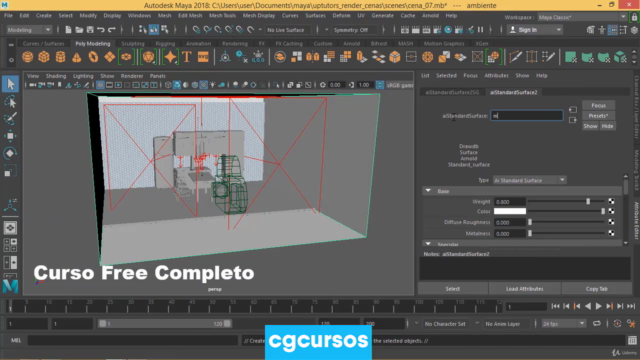The width and height of the screenshot is (640, 360).
Task: Open the Modeling menu set dropdown
Action: tap(29, 30)
